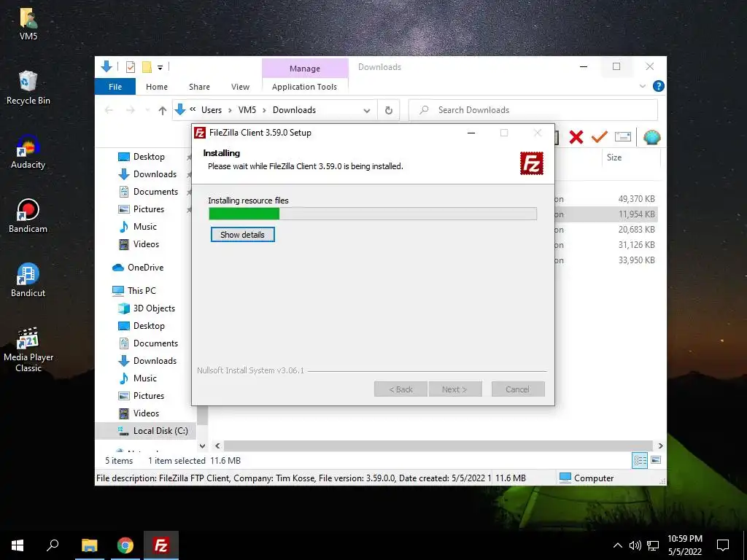Open the Home ribbon tab
The height and width of the screenshot is (560, 747).
point(157,87)
